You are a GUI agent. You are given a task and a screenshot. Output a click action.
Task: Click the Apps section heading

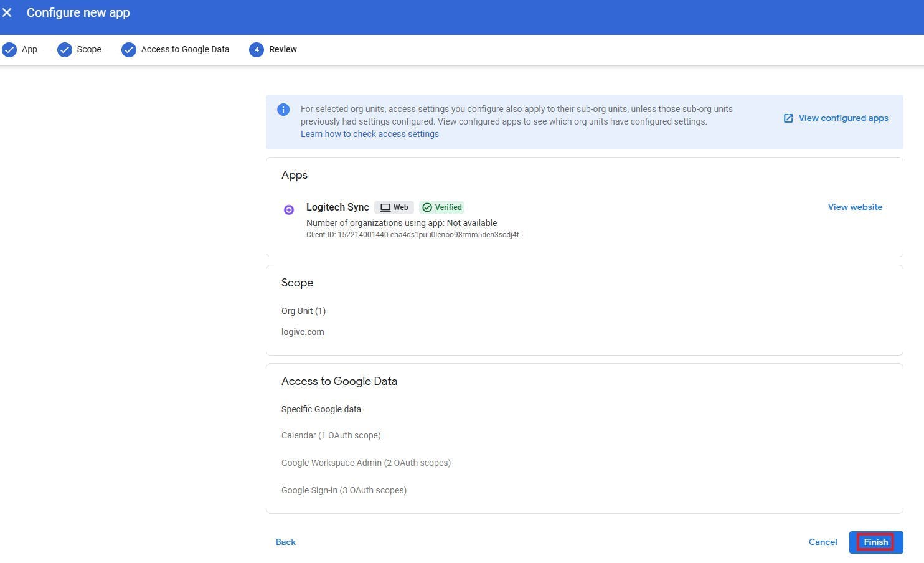click(295, 175)
